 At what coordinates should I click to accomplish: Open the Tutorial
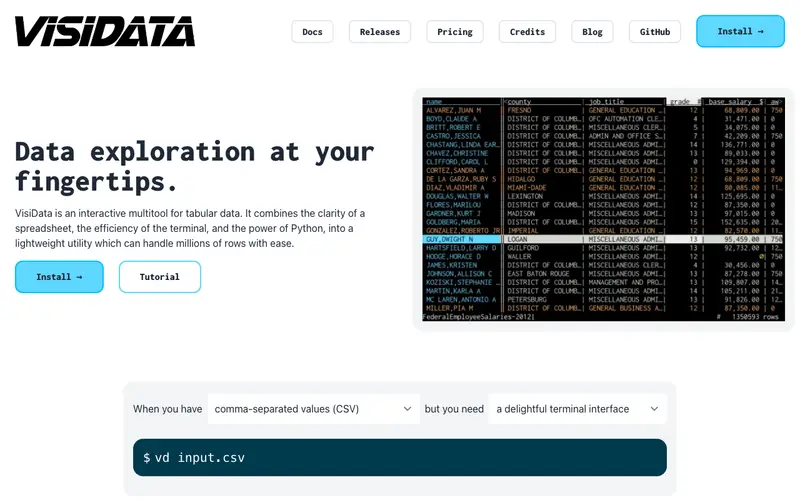(x=160, y=277)
